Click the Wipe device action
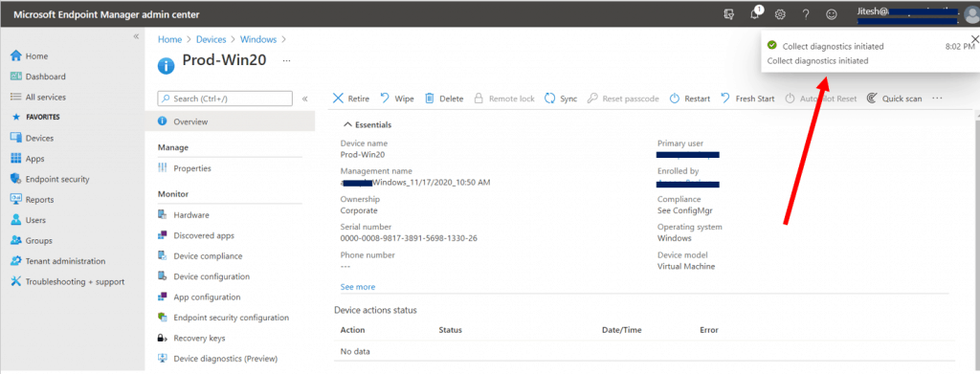Image resolution: width=980 pixels, height=374 pixels. click(397, 99)
